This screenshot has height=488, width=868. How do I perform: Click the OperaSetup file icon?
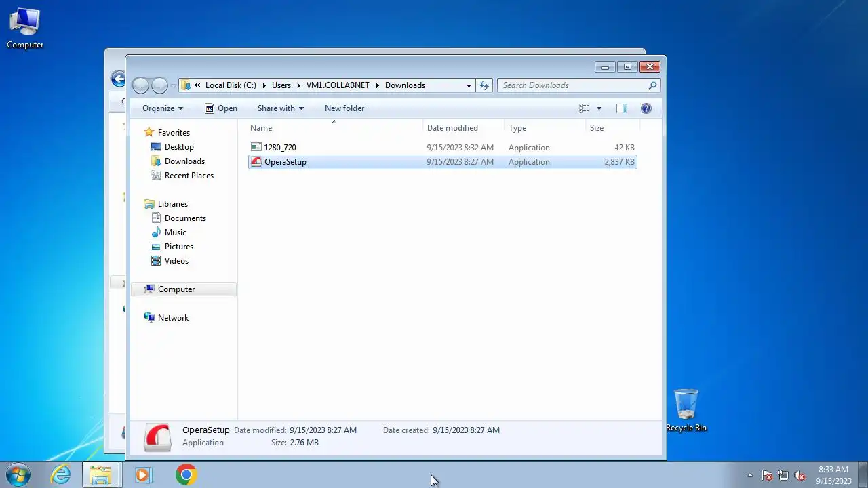[256, 162]
